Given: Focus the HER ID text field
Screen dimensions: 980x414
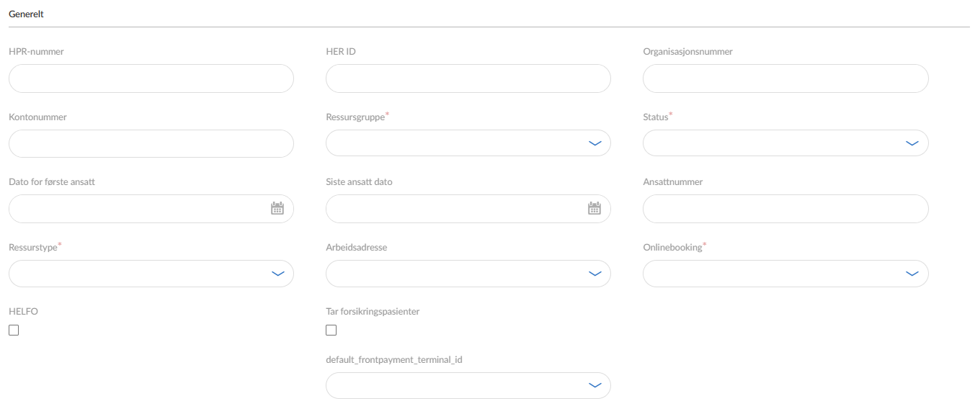Looking at the screenshot, I should pyautogui.click(x=468, y=78).
